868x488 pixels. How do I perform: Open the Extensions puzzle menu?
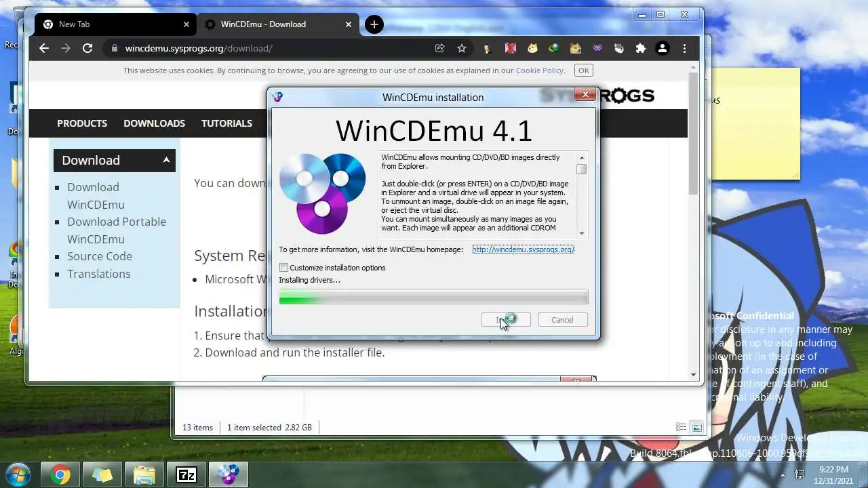(x=641, y=48)
